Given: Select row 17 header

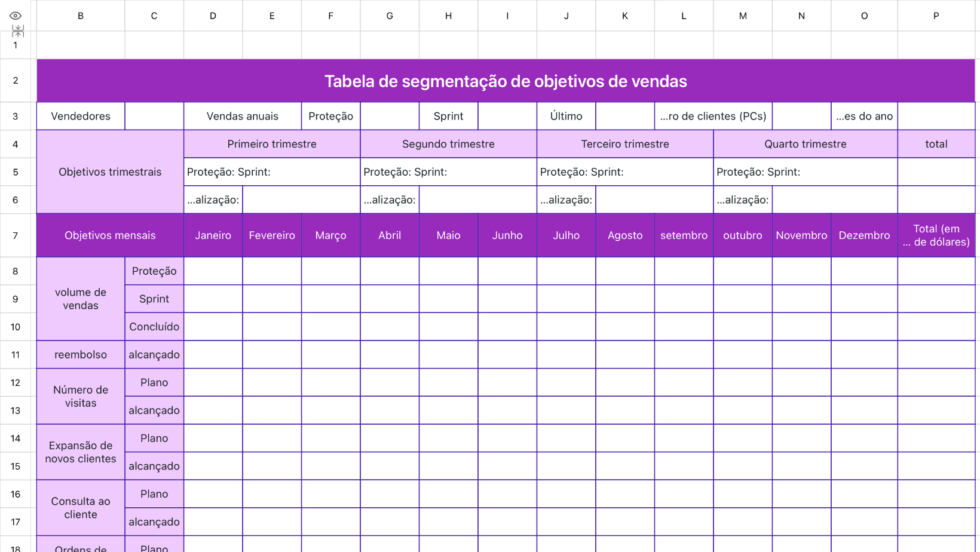Looking at the screenshot, I should 16,522.
